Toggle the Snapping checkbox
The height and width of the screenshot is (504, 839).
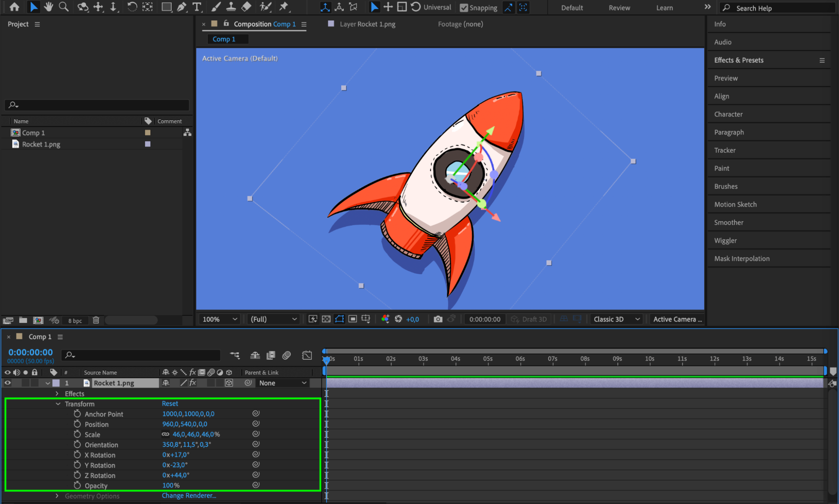tap(464, 8)
